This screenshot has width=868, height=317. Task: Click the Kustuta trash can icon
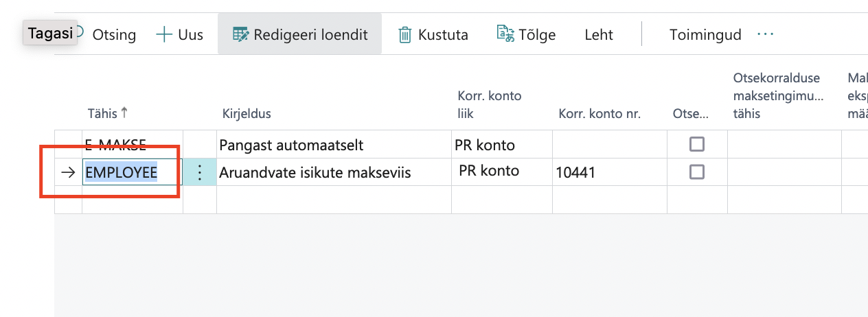405,34
